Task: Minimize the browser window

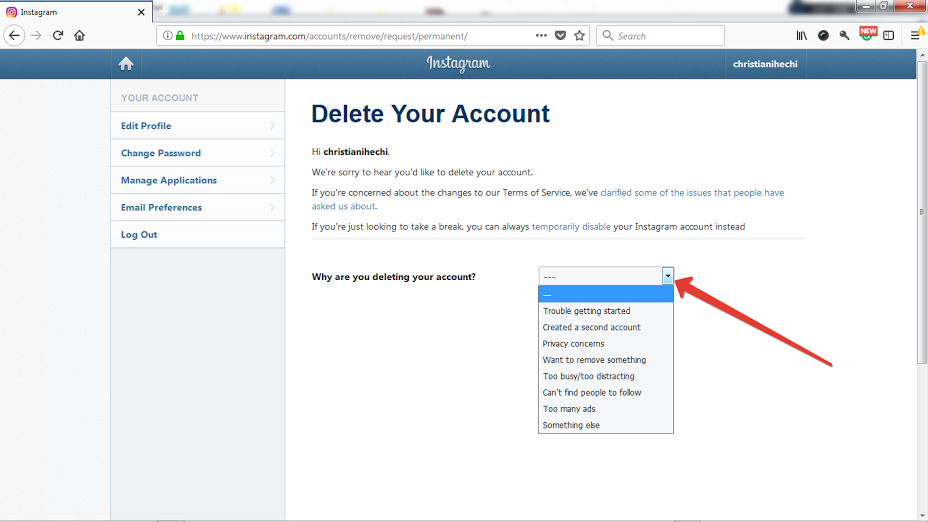Action: [866, 6]
